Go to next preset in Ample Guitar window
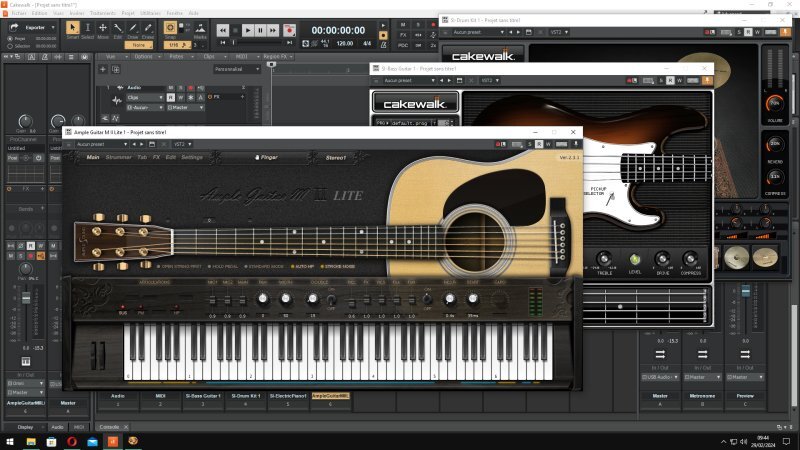 pyautogui.click(x=142, y=144)
